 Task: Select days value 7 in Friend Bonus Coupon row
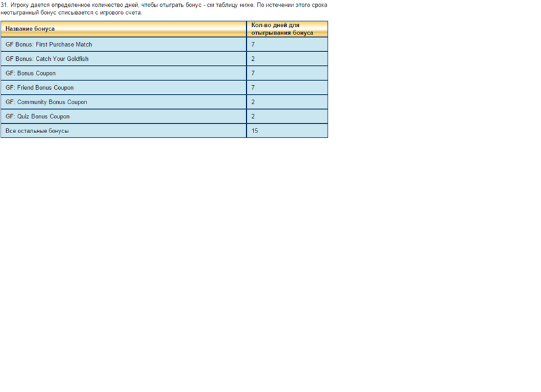253,88
